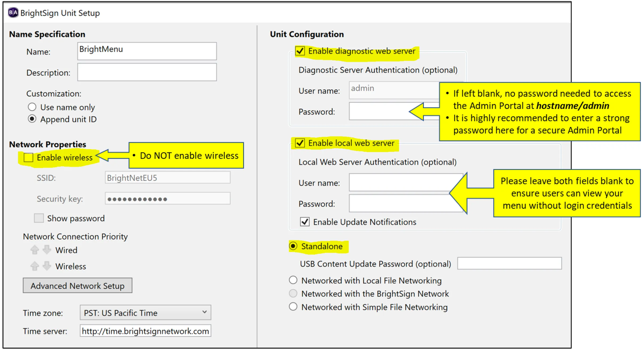Move Wireless priority up with the up arrow
Image resolution: width=644 pixels, height=351 pixels.
[35, 266]
